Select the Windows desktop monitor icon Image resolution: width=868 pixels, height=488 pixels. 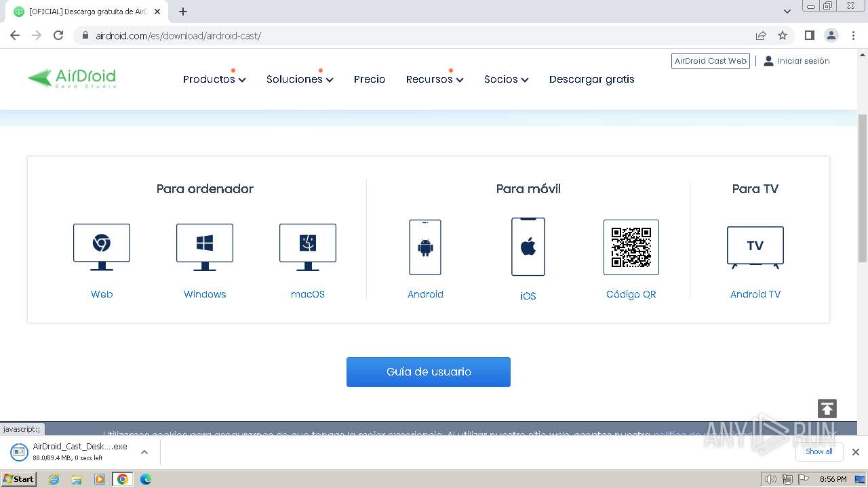tap(205, 247)
